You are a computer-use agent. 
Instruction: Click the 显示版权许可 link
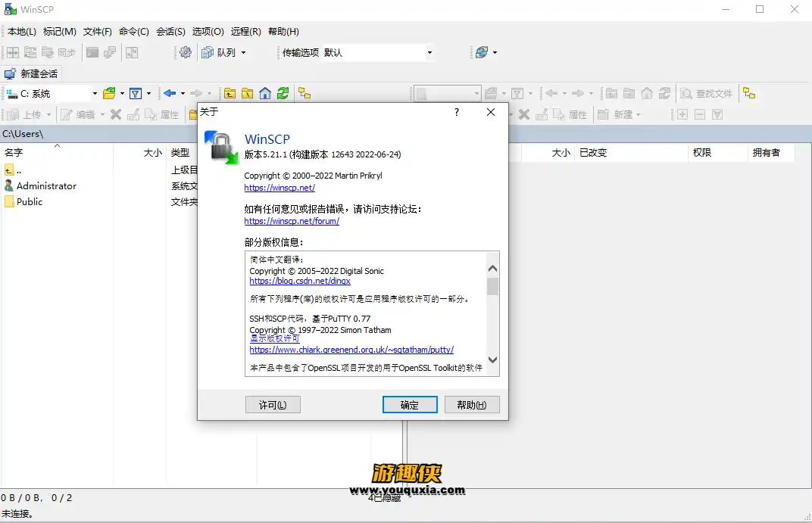pos(274,338)
